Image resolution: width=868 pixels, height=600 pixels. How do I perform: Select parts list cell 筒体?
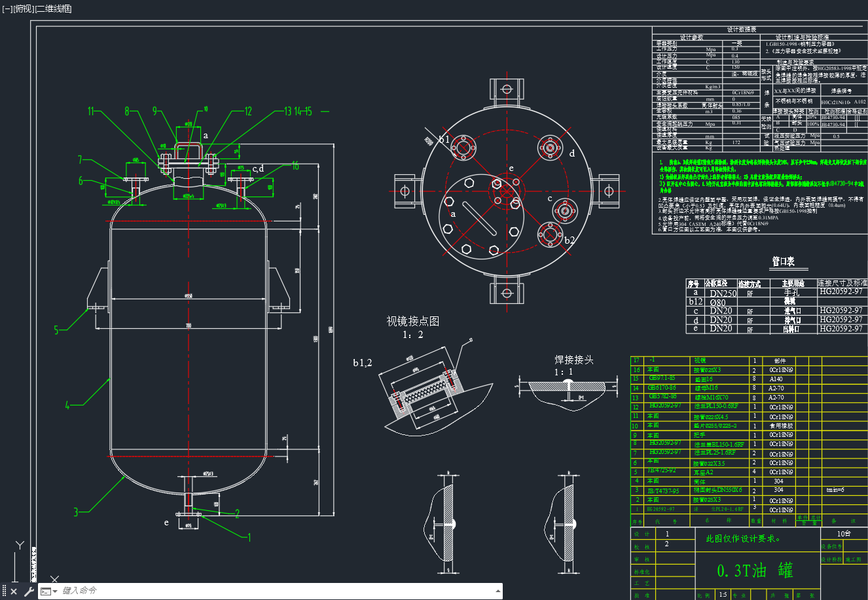click(700, 481)
